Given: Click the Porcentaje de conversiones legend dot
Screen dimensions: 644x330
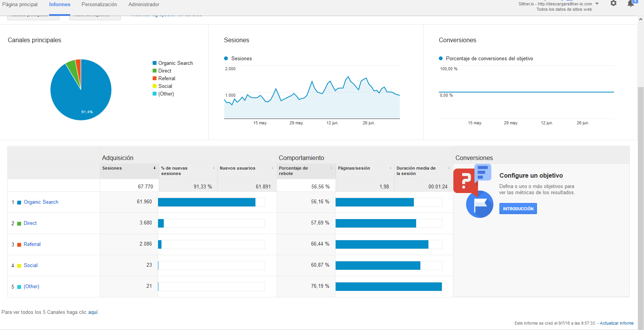Looking at the screenshot, I should (x=441, y=58).
